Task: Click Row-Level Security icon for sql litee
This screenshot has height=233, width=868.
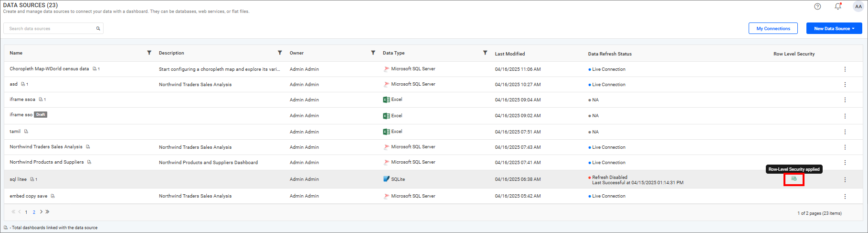Action: tap(794, 179)
